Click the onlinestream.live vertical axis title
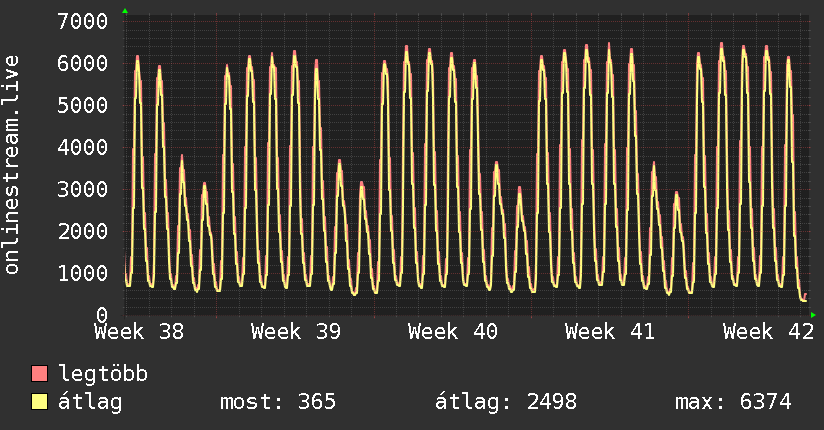This screenshot has height=430, width=824. click(12, 165)
